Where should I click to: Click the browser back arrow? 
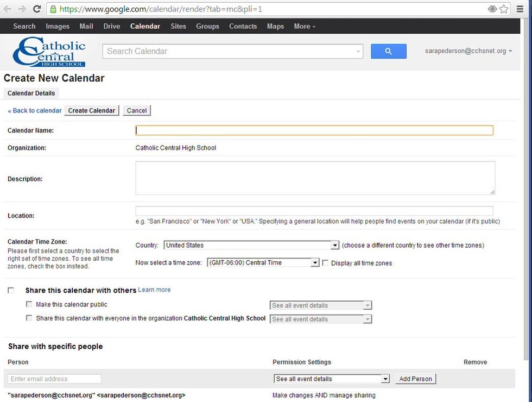(7, 8)
